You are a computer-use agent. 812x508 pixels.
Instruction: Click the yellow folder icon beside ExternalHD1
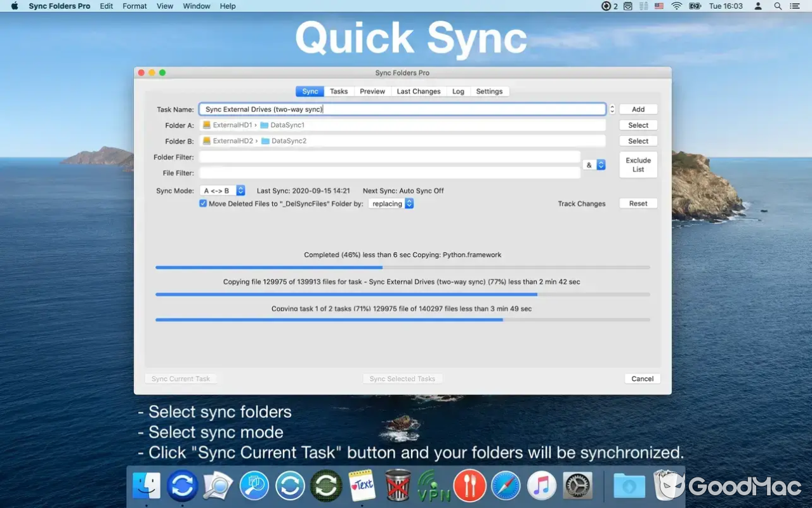tap(206, 125)
